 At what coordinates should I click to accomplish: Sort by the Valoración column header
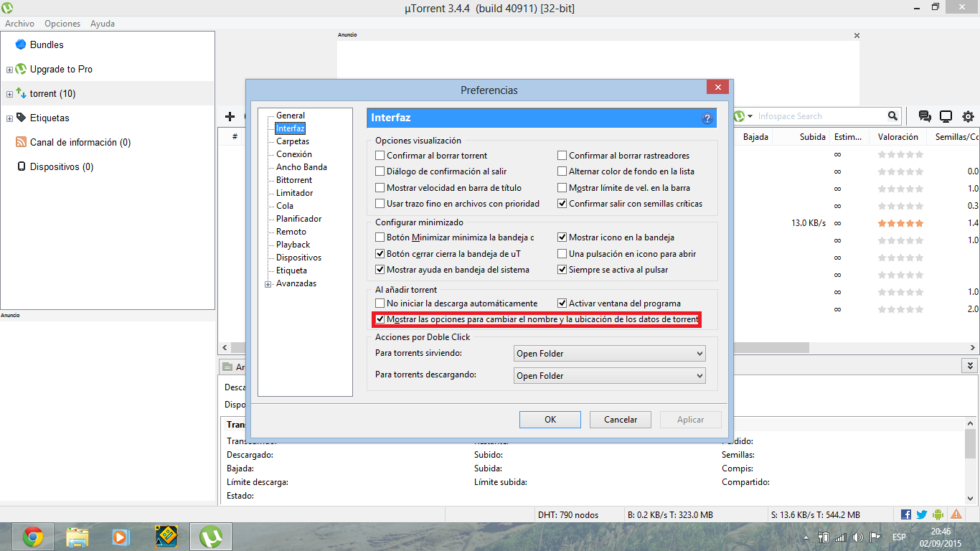click(897, 136)
